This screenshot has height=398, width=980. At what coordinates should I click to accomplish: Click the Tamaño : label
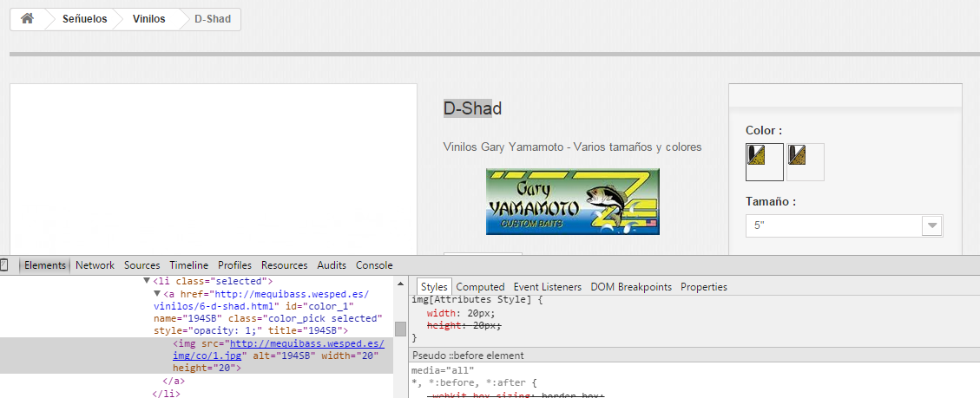pyautogui.click(x=772, y=202)
